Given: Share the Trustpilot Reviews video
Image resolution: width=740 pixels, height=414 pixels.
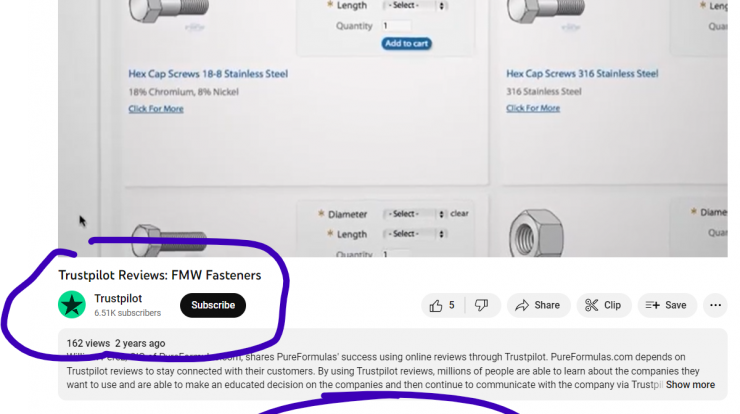Looking at the screenshot, I should tap(538, 305).
